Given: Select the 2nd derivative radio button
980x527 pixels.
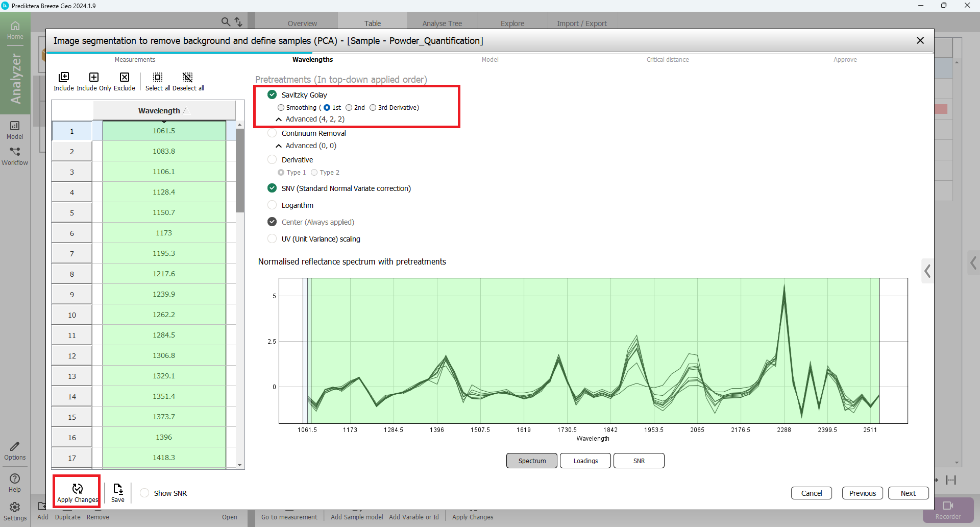Looking at the screenshot, I should (x=349, y=108).
